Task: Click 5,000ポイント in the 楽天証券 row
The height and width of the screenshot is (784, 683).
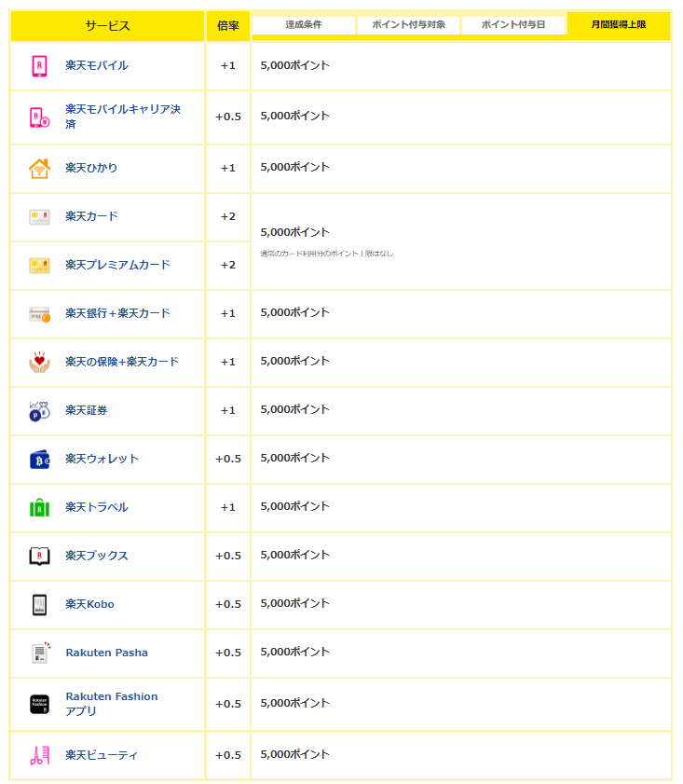Action: (294, 409)
